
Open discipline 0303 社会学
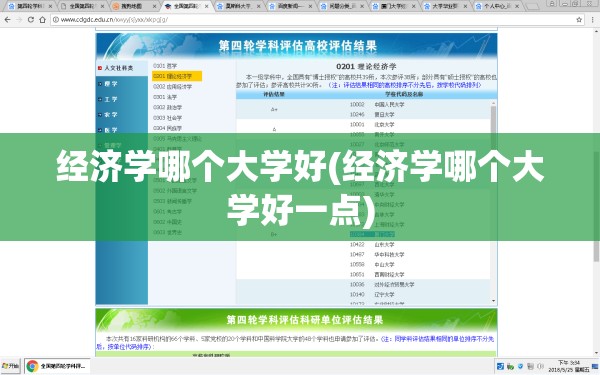pos(168,118)
